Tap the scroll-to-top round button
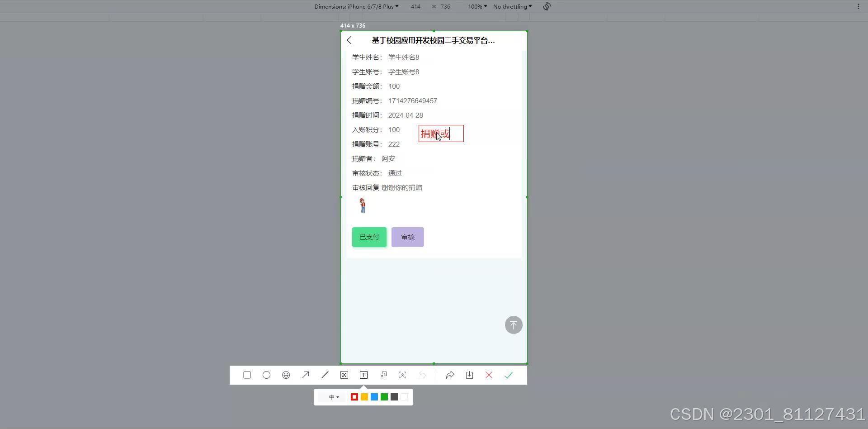Image resolution: width=868 pixels, height=429 pixels. pyautogui.click(x=514, y=325)
